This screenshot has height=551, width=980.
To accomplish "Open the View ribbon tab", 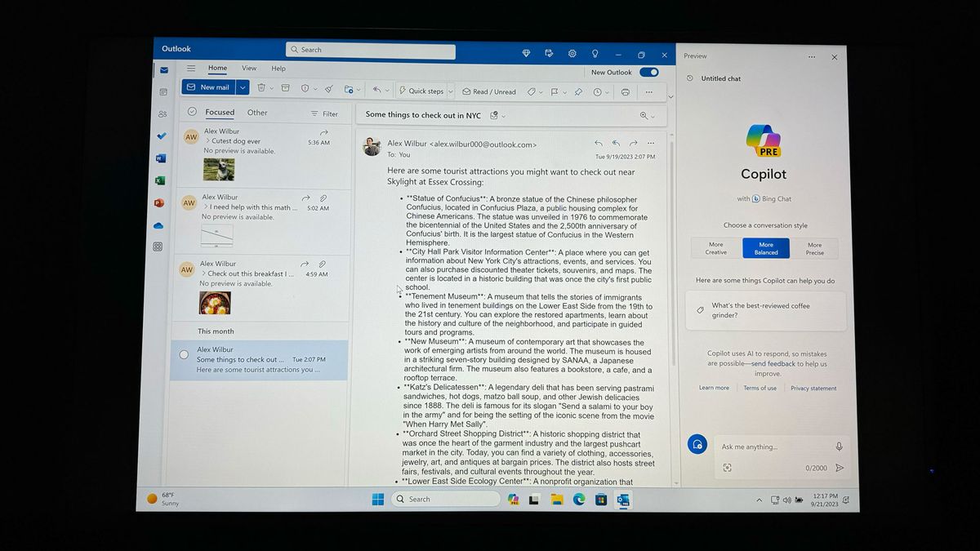I will 249,69.
